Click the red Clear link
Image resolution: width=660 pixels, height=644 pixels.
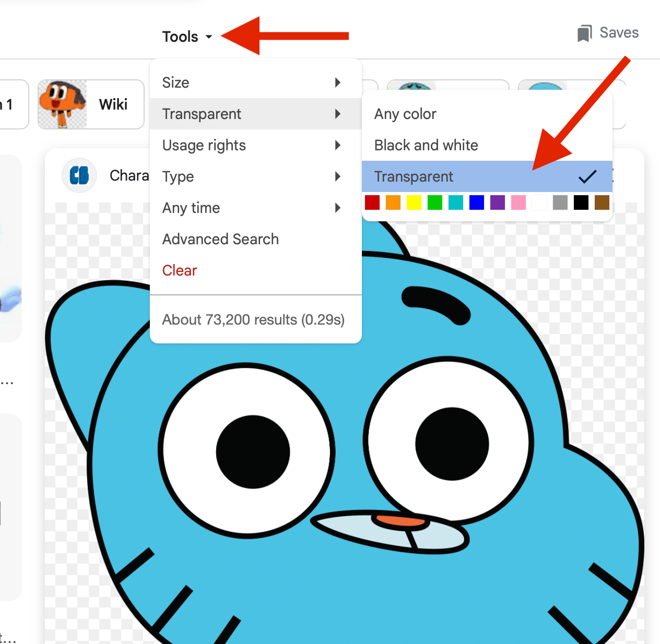180,270
